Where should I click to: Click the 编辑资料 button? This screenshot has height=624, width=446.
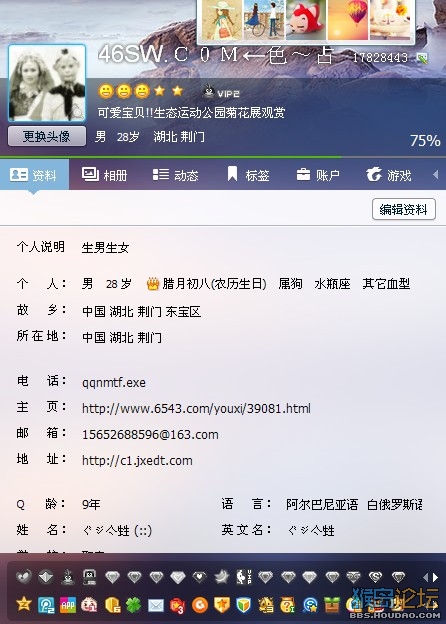point(404,209)
